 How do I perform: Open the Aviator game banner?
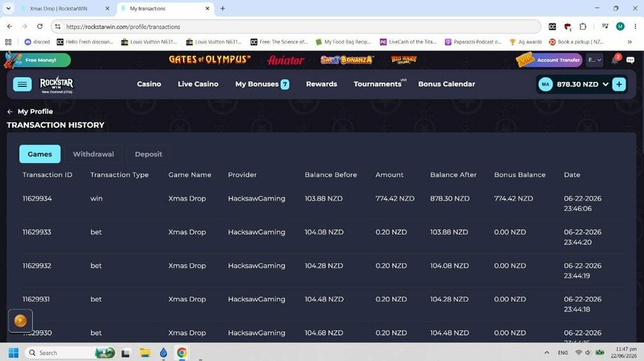point(285,60)
